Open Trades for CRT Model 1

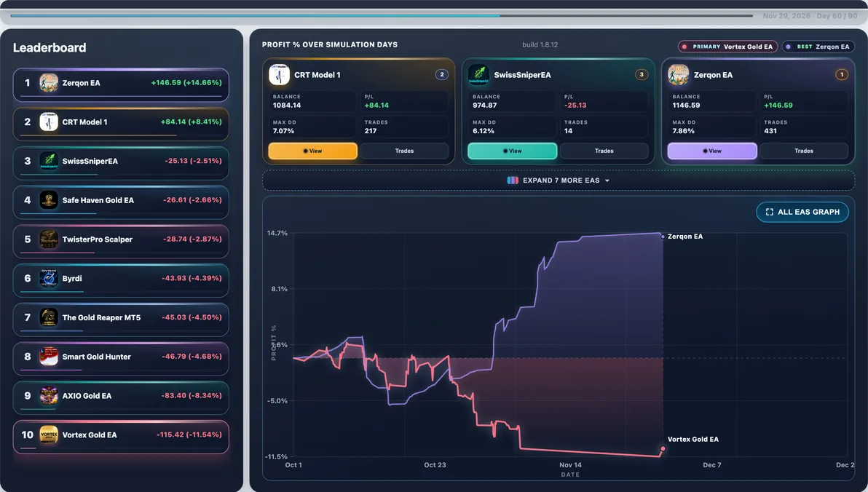click(x=405, y=151)
